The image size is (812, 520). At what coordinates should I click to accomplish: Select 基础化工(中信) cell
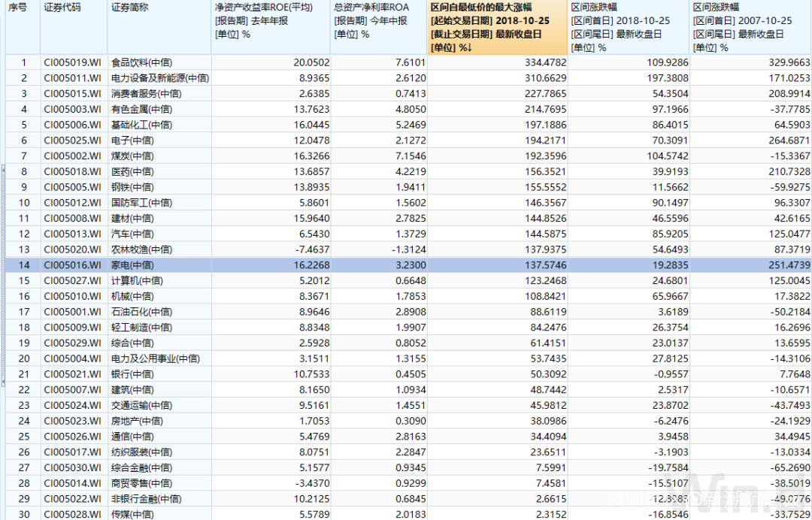point(141,125)
